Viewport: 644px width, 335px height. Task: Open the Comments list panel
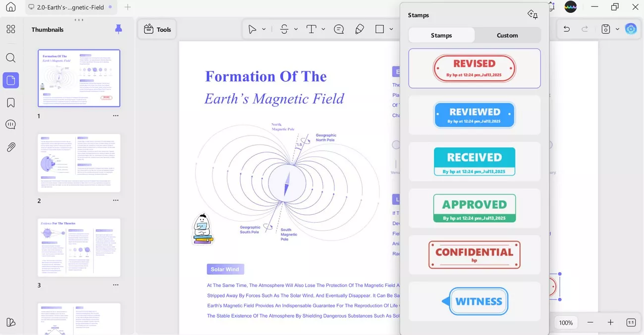click(x=11, y=125)
